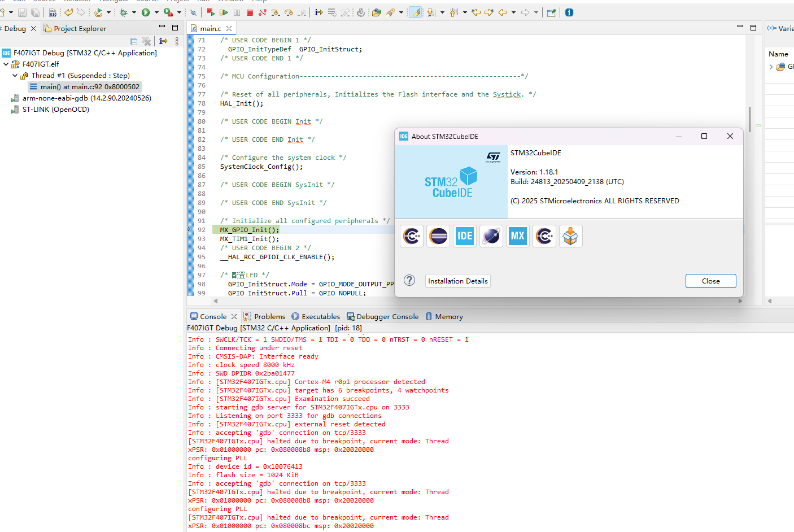Click Previous Annotation arrow icon
This screenshot has height=532, width=794.
tap(453, 12)
